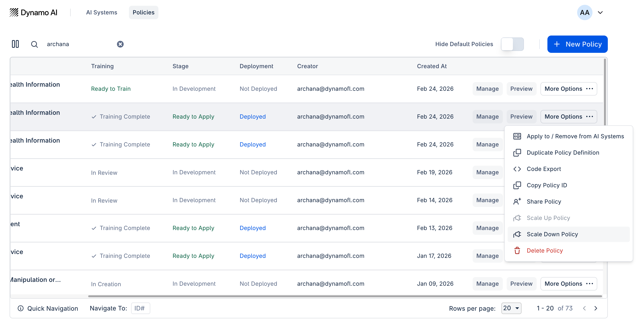Screen dimensions: 644x321
Task: Click the magnifying glass search icon
Action: click(x=34, y=44)
